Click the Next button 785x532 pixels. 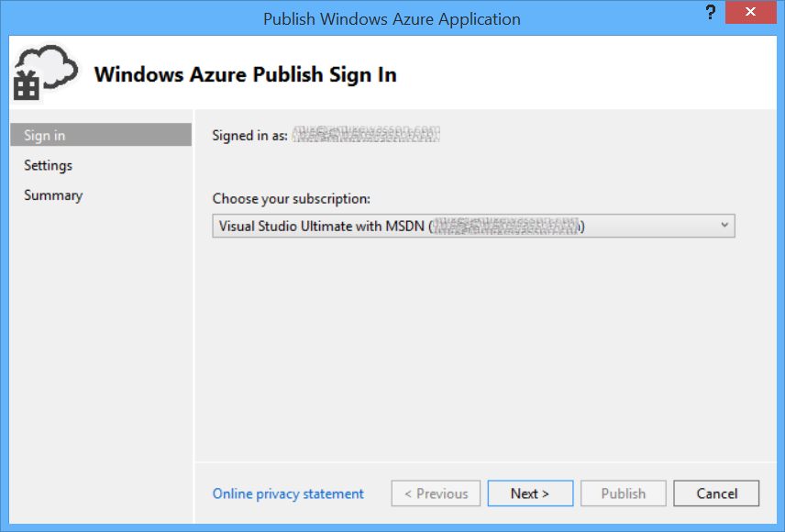[x=530, y=493]
